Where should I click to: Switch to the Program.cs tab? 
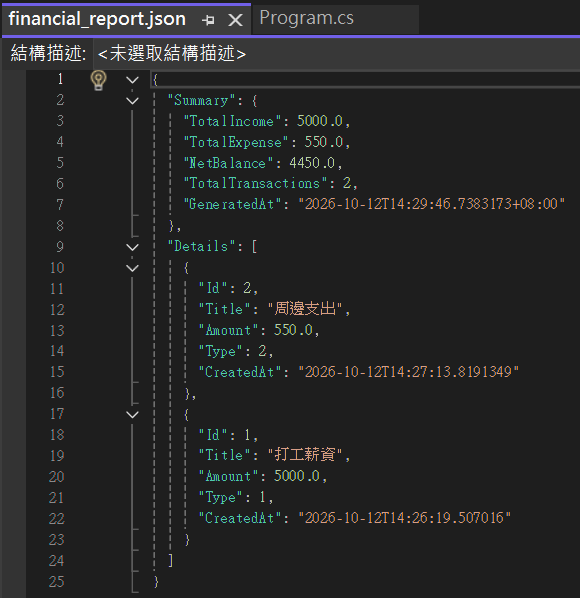pos(307,18)
